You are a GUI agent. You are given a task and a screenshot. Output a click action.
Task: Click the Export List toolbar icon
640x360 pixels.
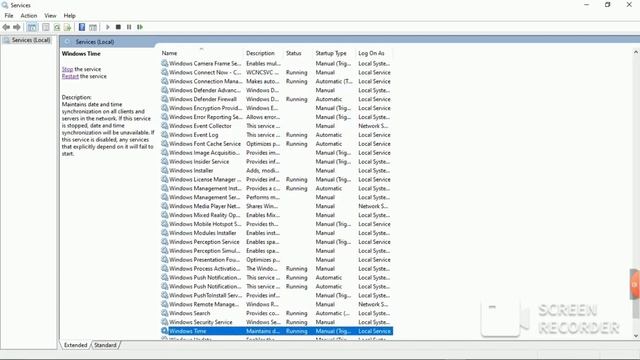67,27
